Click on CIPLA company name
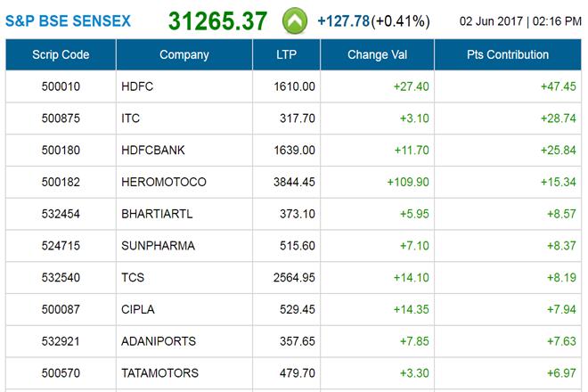This screenshot has width=588, height=392. (x=137, y=309)
